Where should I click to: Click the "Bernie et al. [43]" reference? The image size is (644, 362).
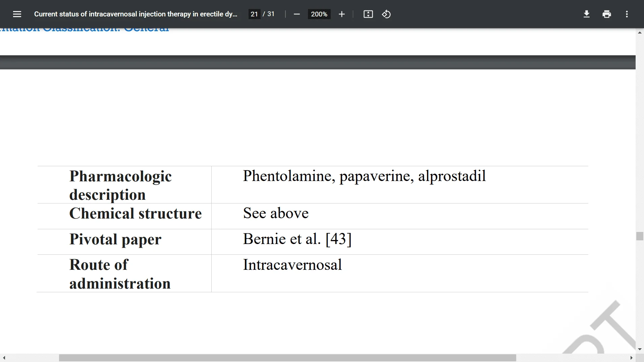pyautogui.click(x=297, y=239)
